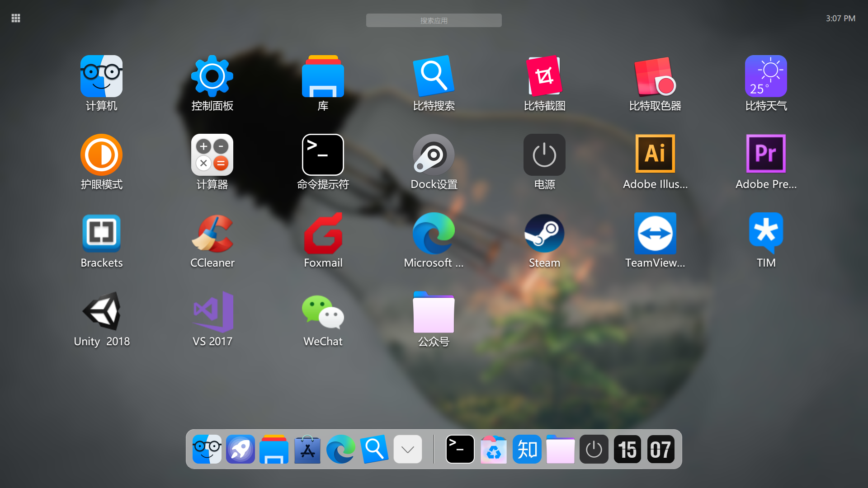
Task: Open Unity 2018 engine
Action: pyautogui.click(x=101, y=312)
